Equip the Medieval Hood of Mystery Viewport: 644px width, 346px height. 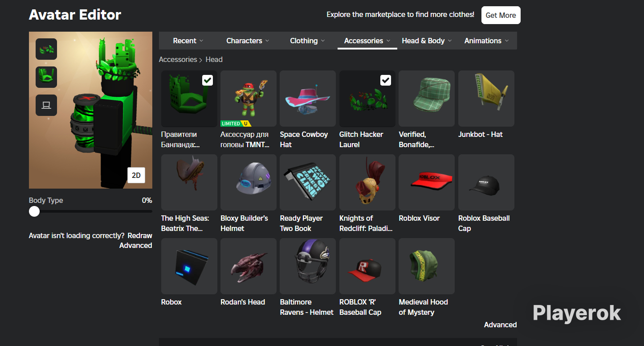[427, 266]
